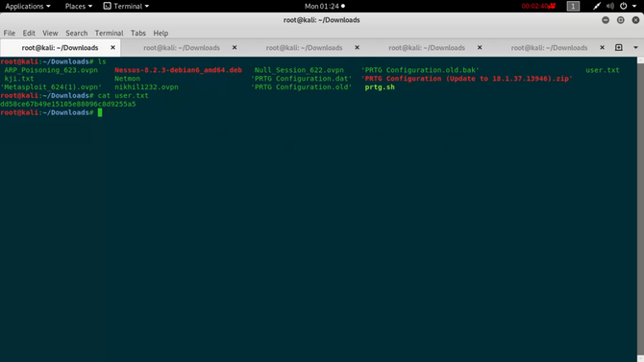This screenshot has width=644, height=362.
Task: Click 'Metasploit_624(1).ovpn' file name
Action: 51,87
